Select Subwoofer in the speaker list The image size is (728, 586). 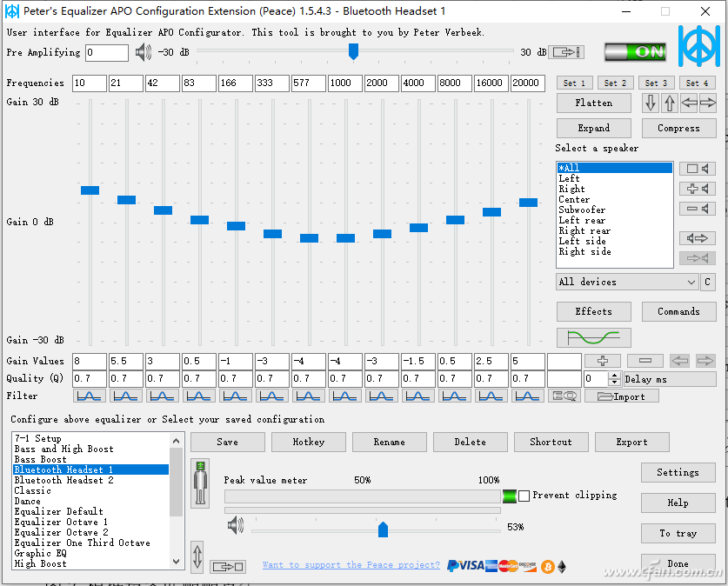coord(615,210)
